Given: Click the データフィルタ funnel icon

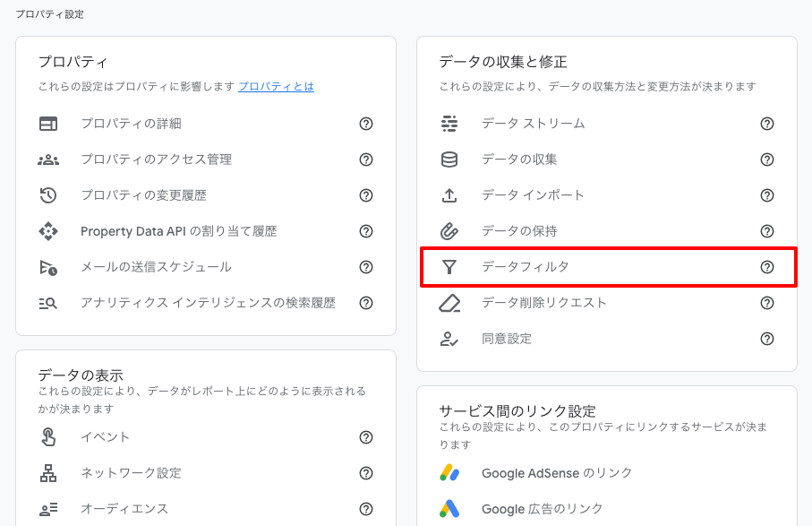Looking at the screenshot, I should [x=449, y=267].
